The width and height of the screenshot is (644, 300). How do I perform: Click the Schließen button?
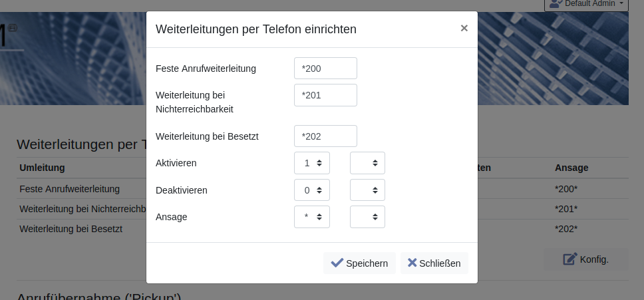point(434,263)
